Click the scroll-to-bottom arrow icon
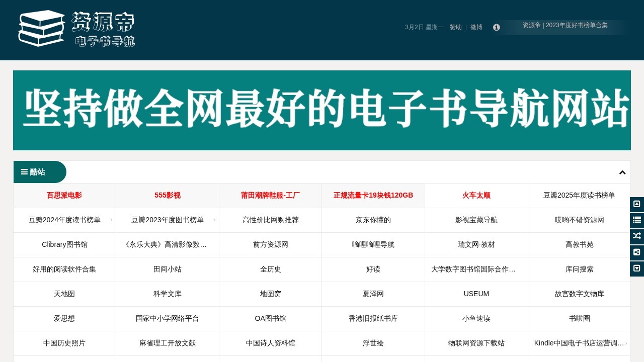Screen dimensions: 644x362 636,268
